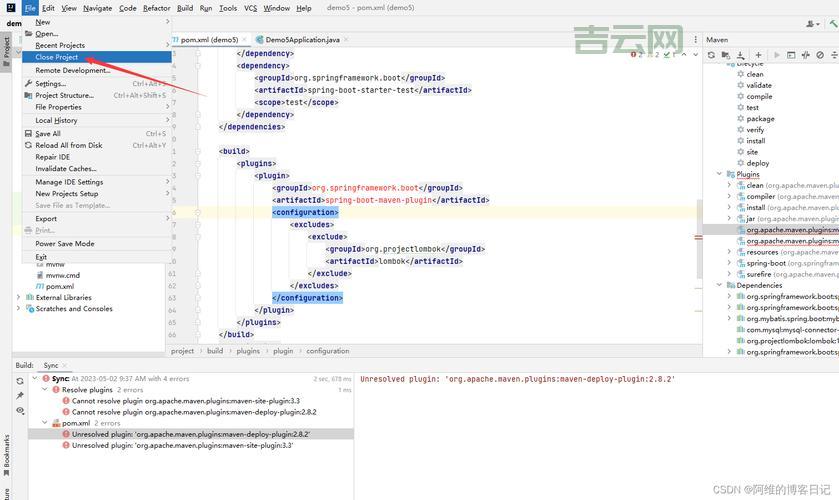Screen dimensions: 839x500
Task: Click the Maven reload all projects icon
Action: [711, 55]
